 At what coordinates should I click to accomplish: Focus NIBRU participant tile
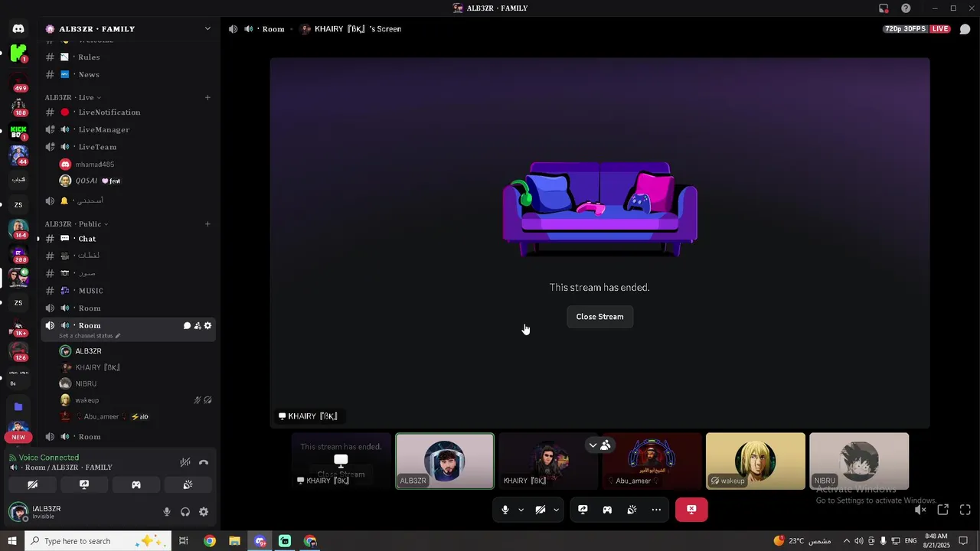[859, 461]
